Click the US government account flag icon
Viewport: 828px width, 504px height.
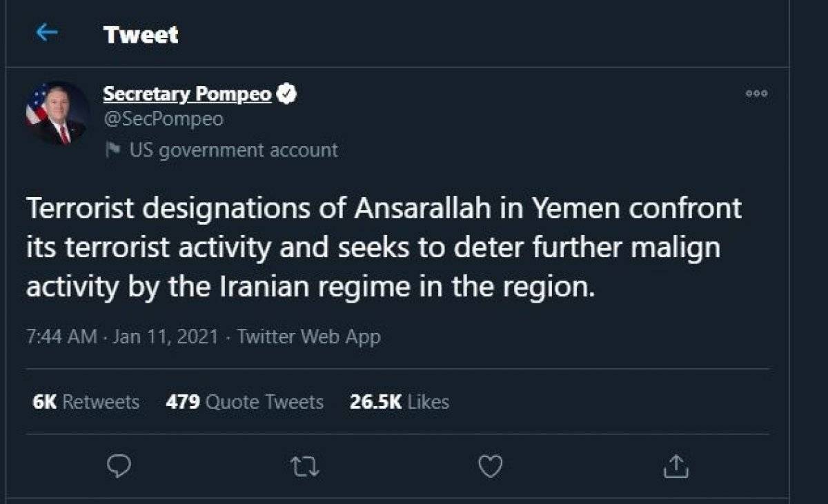pos(115,150)
